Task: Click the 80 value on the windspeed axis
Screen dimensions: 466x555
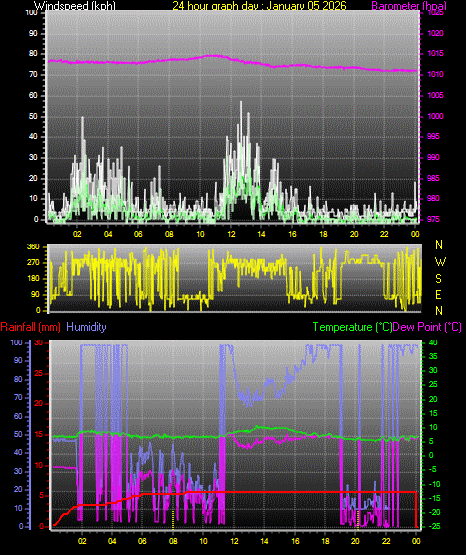Action: point(33,53)
